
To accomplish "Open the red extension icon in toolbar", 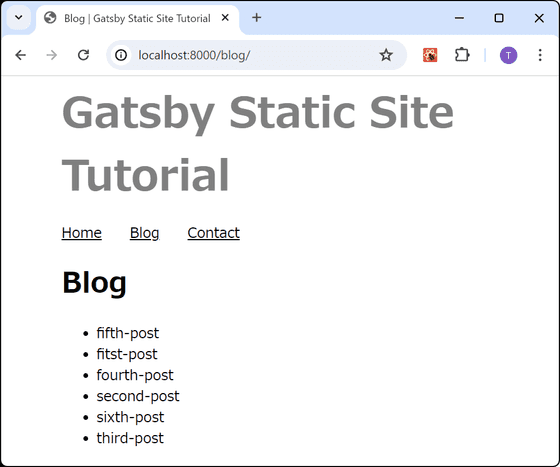I will pos(430,55).
